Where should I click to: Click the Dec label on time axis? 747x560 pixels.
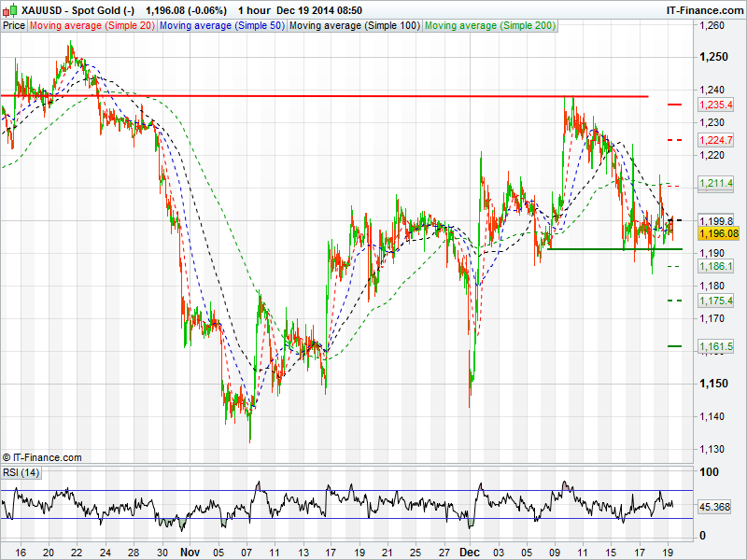coord(470,553)
